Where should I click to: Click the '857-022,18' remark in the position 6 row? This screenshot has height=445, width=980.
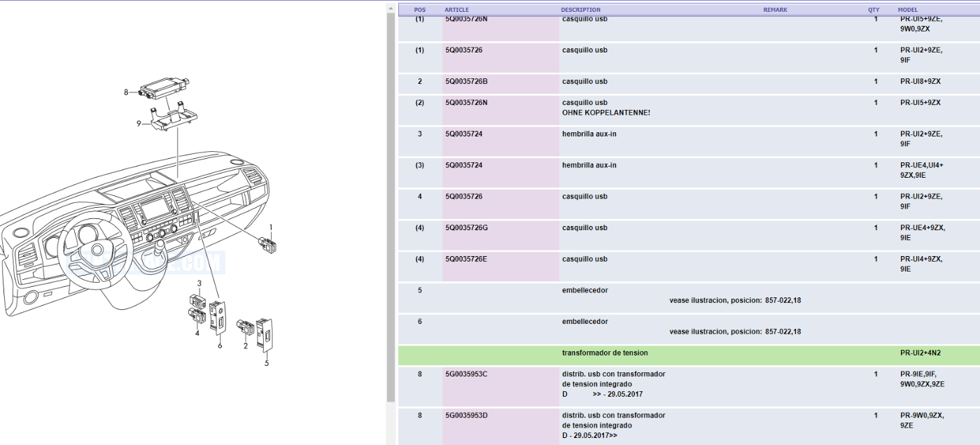point(783,332)
